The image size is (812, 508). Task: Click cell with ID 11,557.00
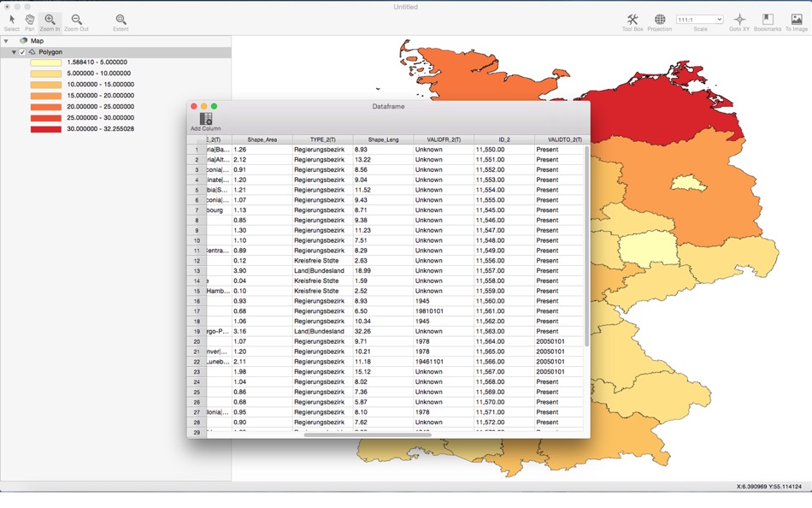[x=504, y=270]
